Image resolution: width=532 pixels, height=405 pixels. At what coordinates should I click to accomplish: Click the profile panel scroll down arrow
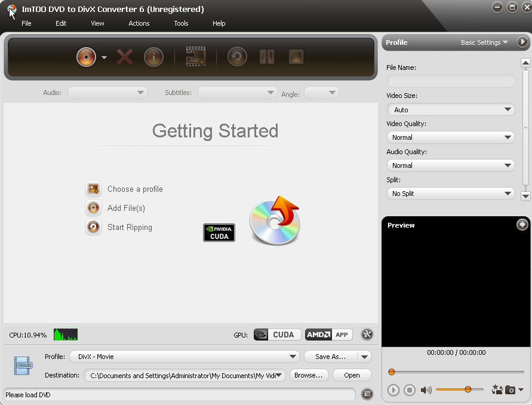525,196
